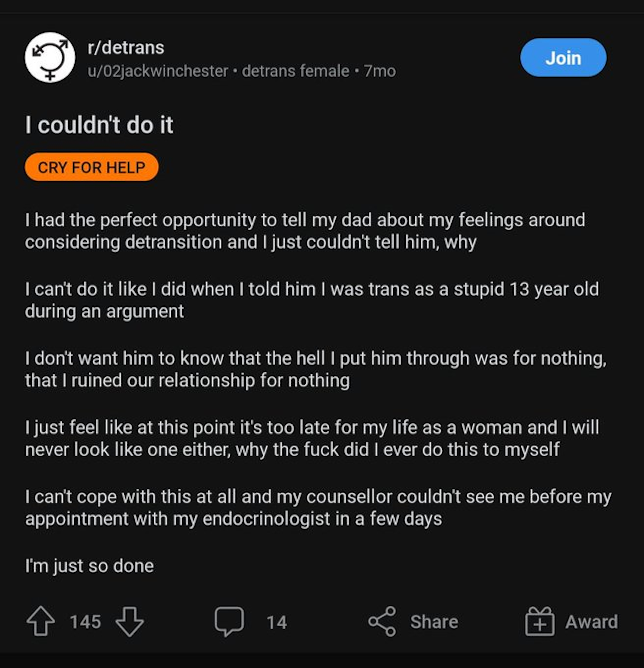The height and width of the screenshot is (668, 644).
Task: Open the r/detrans subreddit name link
Action: 126,48
